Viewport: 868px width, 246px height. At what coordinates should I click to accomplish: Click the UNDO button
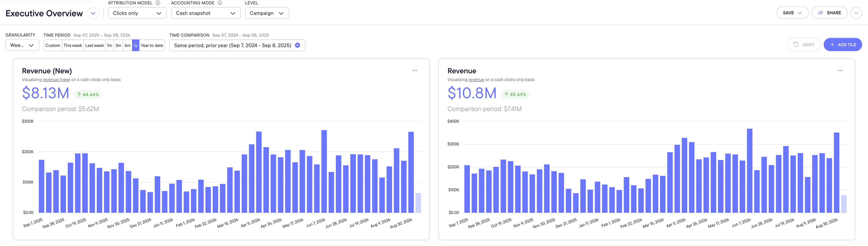[x=804, y=45]
